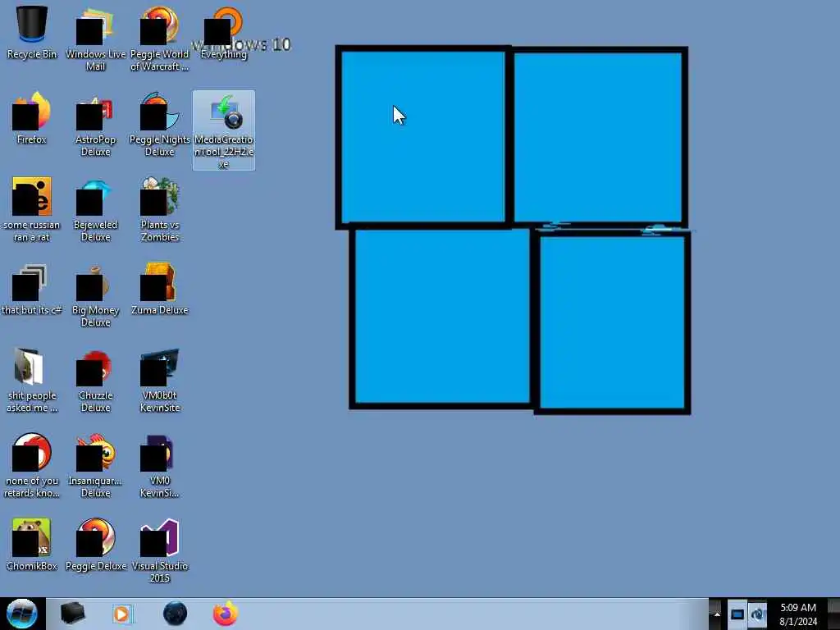Viewport: 840px width, 630px height.
Task: Select MediaCreationTool_22H2.exe on desktop
Action: [x=224, y=130]
